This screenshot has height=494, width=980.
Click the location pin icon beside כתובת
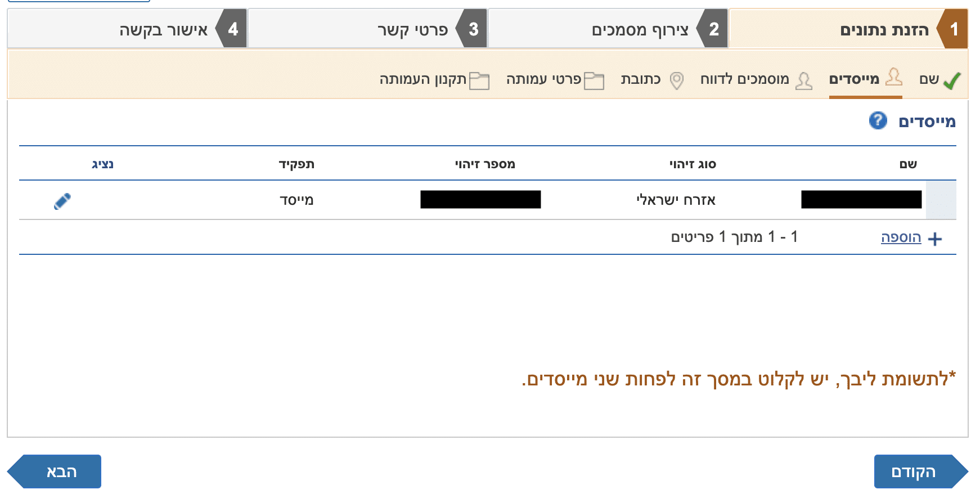pyautogui.click(x=677, y=80)
